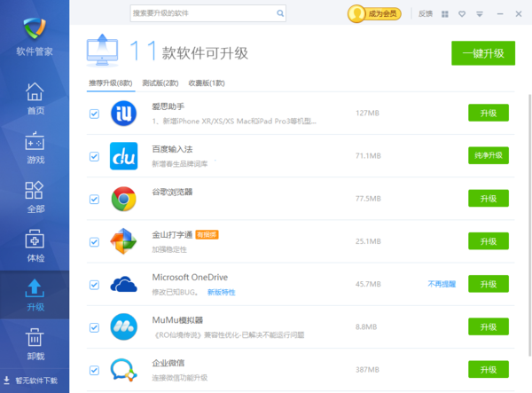
Task: Click the member avatar coin icon
Action: coord(356,13)
